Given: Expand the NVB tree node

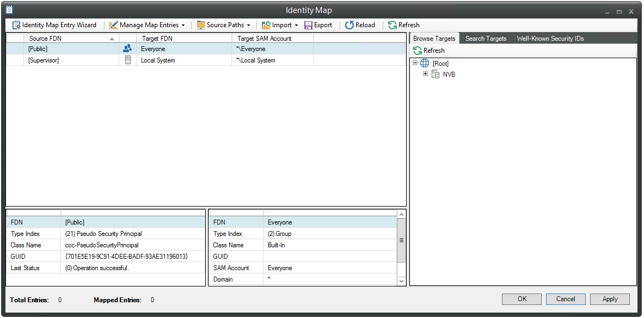Looking at the screenshot, I should (x=425, y=74).
